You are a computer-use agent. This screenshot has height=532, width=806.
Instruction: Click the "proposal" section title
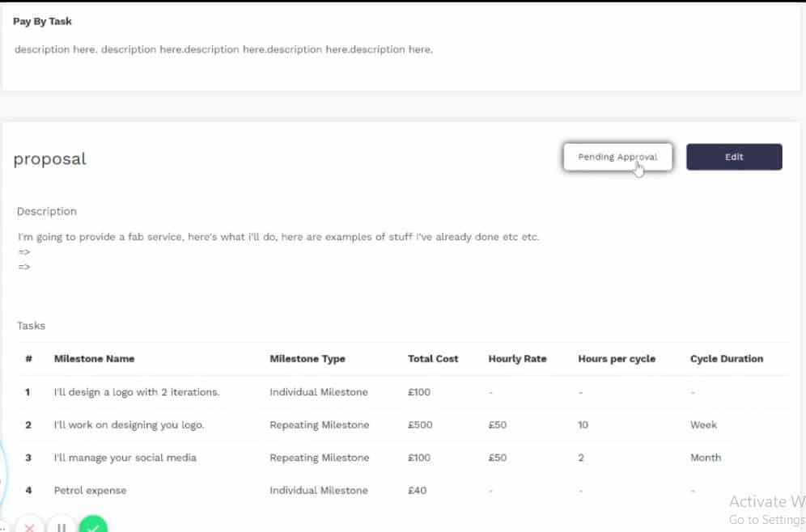point(50,158)
